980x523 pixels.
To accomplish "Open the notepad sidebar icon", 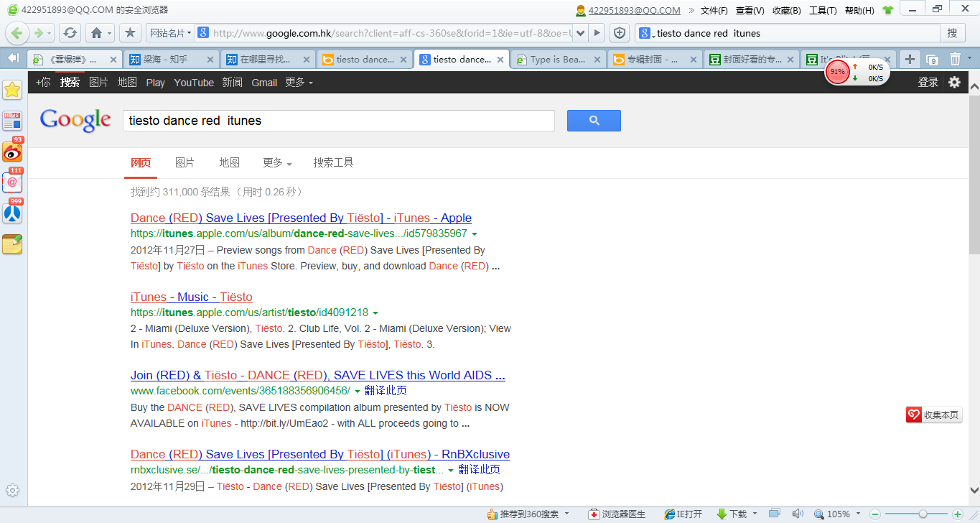I will click(x=12, y=244).
